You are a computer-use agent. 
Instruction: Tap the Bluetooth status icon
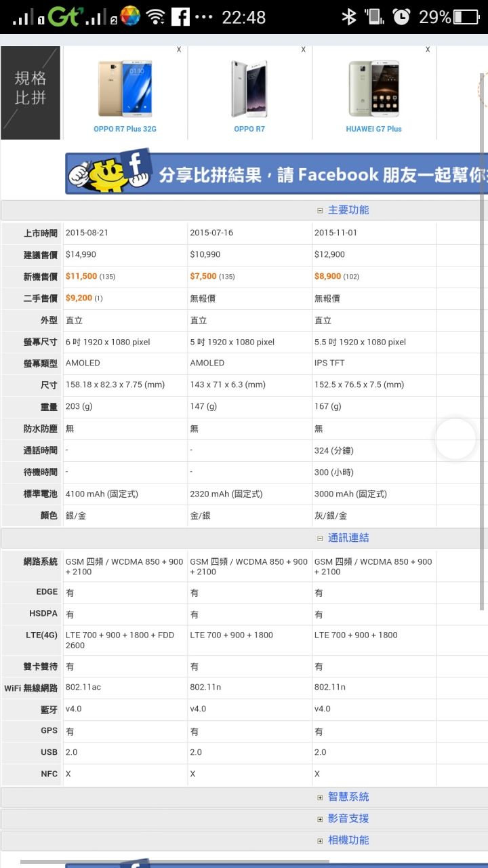(349, 16)
